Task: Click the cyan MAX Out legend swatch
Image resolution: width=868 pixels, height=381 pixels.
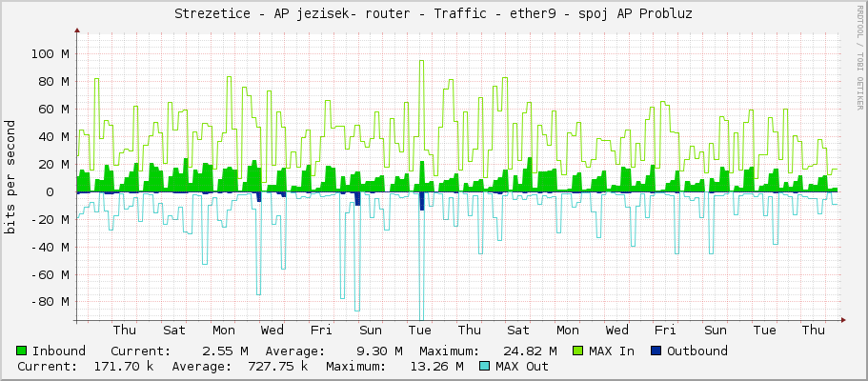Action: 485,367
